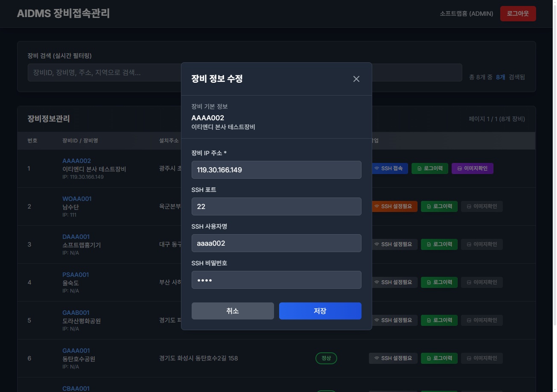Click 이미지확인 in 남수단 row
The image size is (557, 392).
[482, 206]
